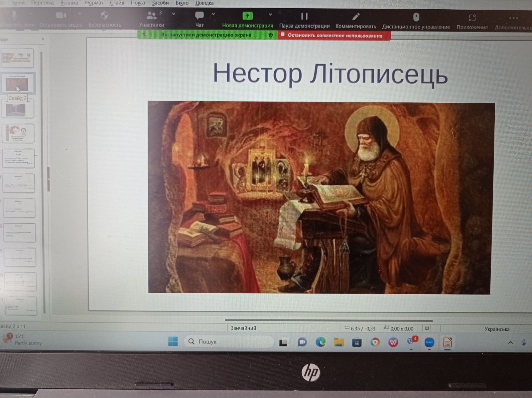
Task: Open Task View on the taskbar
Action: click(x=283, y=342)
